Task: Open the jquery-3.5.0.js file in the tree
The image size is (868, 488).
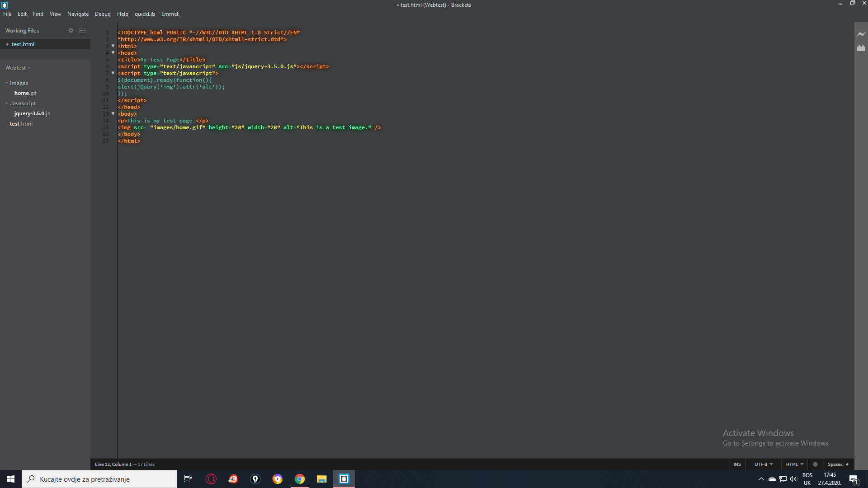Action: [x=32, y=113]
